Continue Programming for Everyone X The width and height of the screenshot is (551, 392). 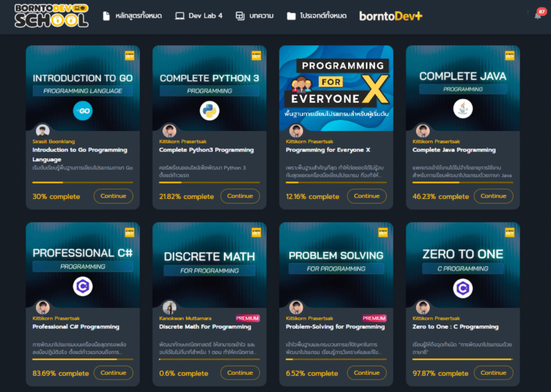tap(366, 196)
